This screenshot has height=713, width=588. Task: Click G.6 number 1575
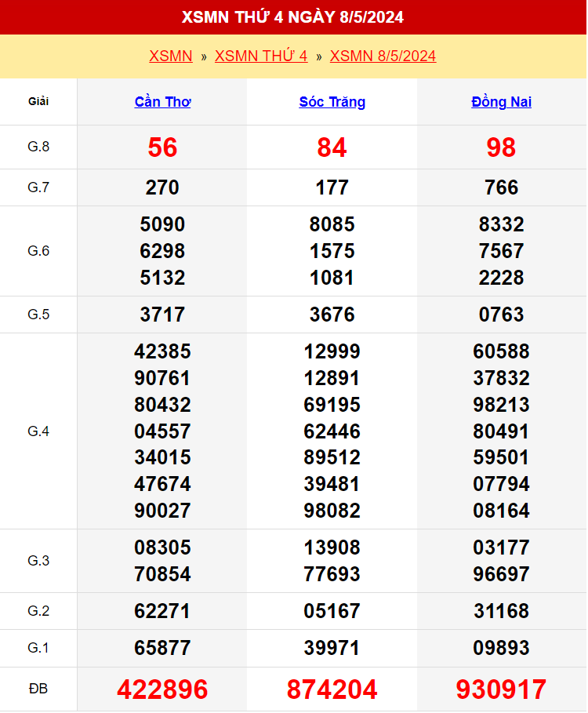coord(332,251)
